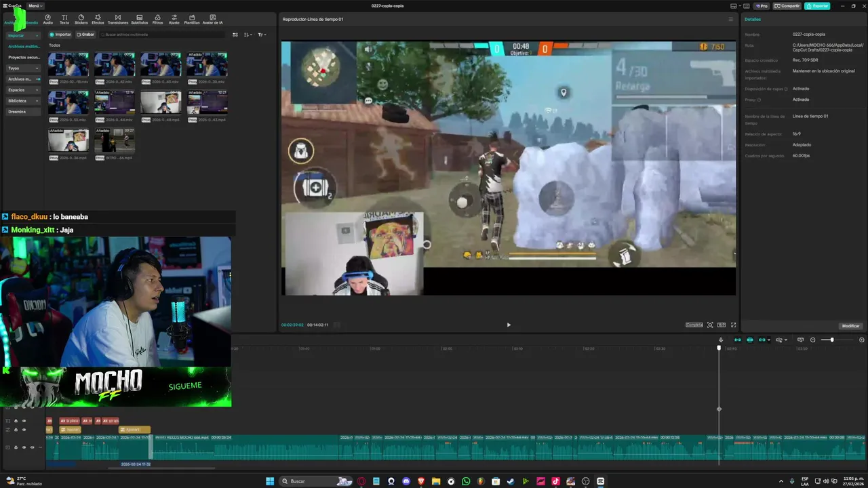
Task: Lock the adjustment track
Action: [x=16, y=430]
